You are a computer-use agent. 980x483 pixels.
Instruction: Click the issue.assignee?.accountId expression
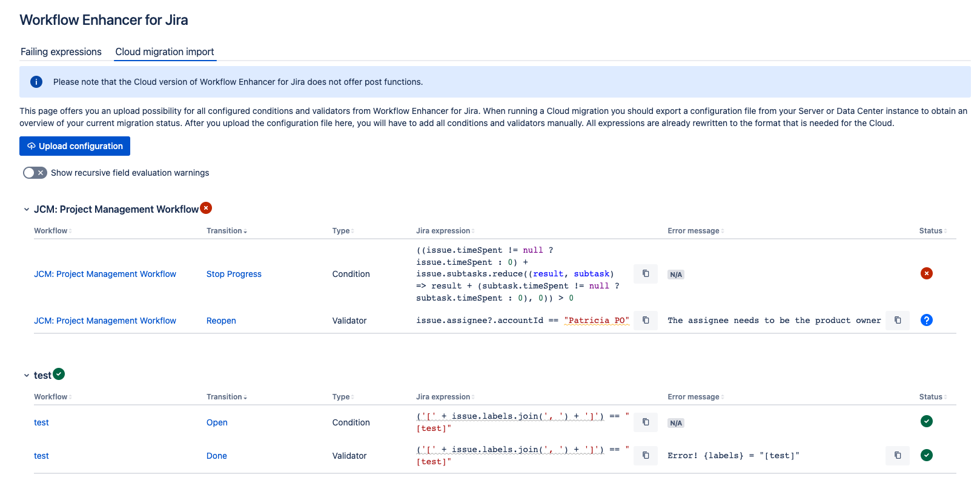(x=523, y=320)
